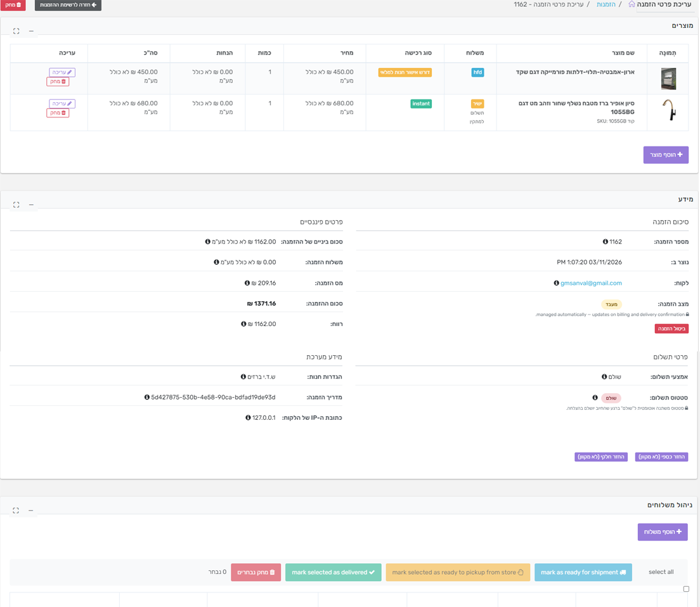The width and height of the screenshot is (700, 607).
Task: Click the info icon beside order number 1162
Action: coord(606,242)
